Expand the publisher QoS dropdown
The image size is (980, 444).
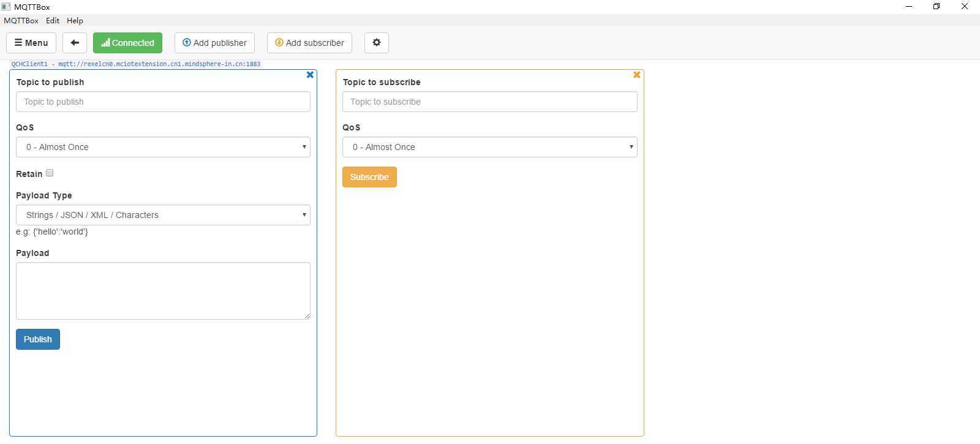point(163,147)
